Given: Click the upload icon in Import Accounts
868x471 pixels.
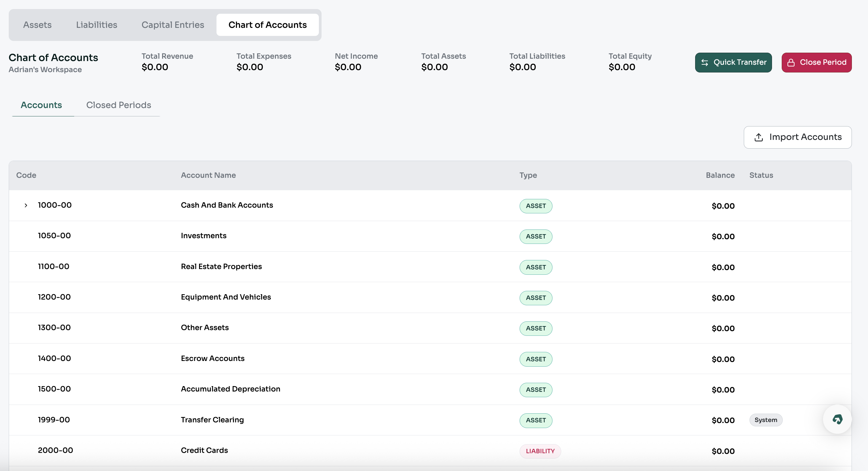Looking at the screenshot, I should (759, 137).
